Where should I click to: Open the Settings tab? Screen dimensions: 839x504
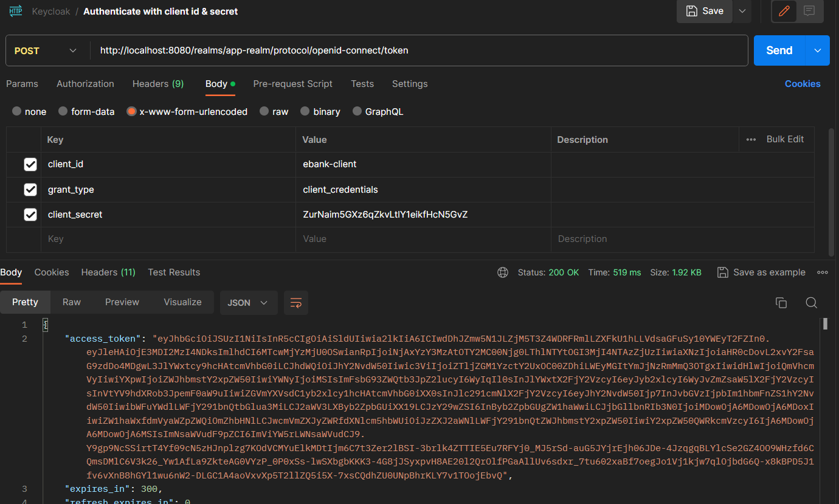[410, 84]
